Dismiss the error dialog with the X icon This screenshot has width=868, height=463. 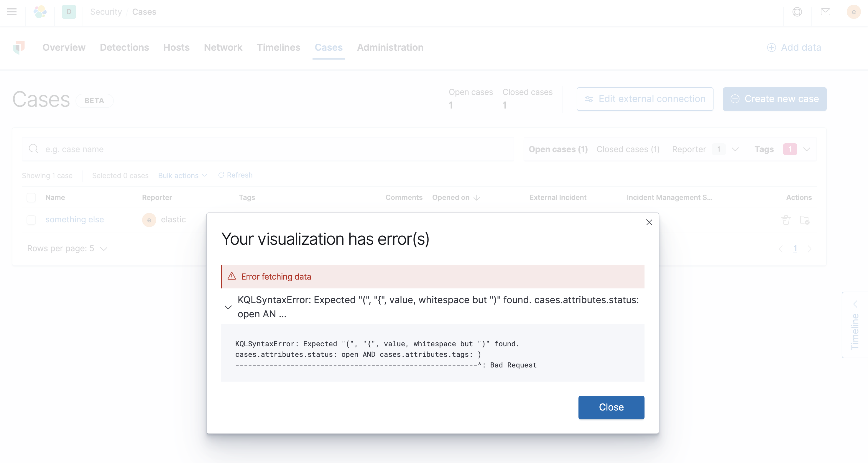point(649,222)
